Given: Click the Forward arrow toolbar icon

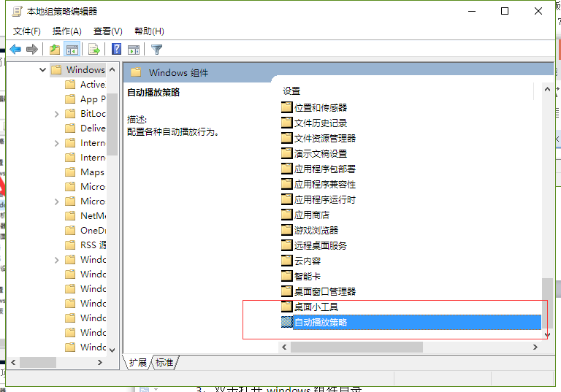Looking at the screenshot, I should 32,49.
